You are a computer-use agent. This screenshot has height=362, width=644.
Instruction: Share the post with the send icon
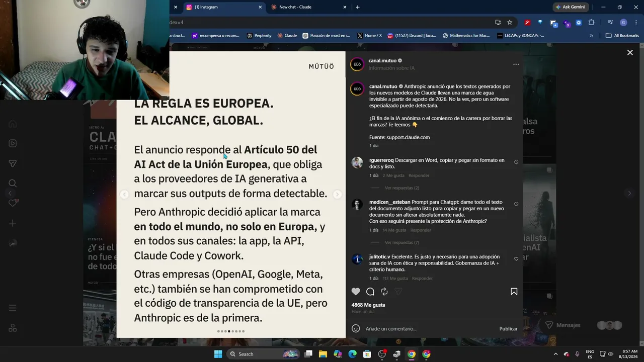coord(398,292)
